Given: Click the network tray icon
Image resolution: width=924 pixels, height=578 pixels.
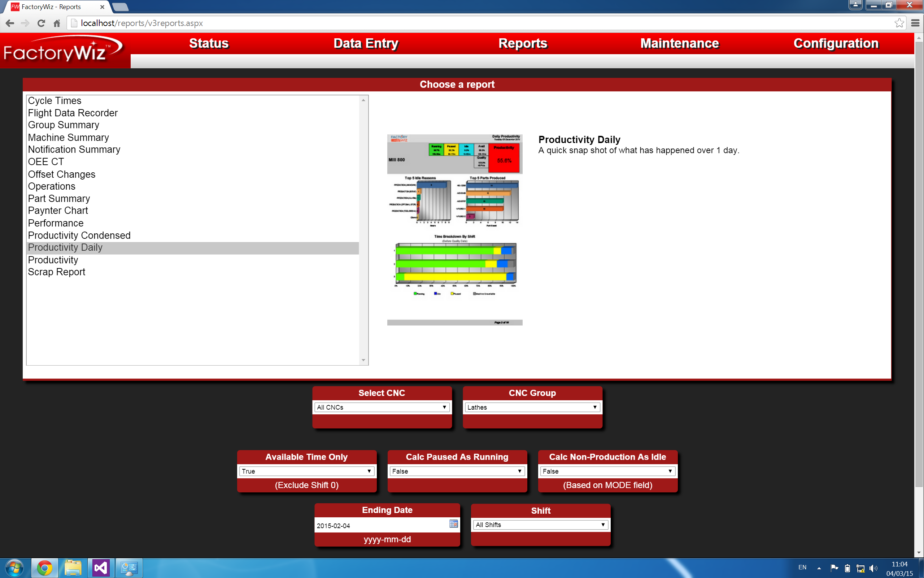Looking at the screenshot, I should (860, 568).
